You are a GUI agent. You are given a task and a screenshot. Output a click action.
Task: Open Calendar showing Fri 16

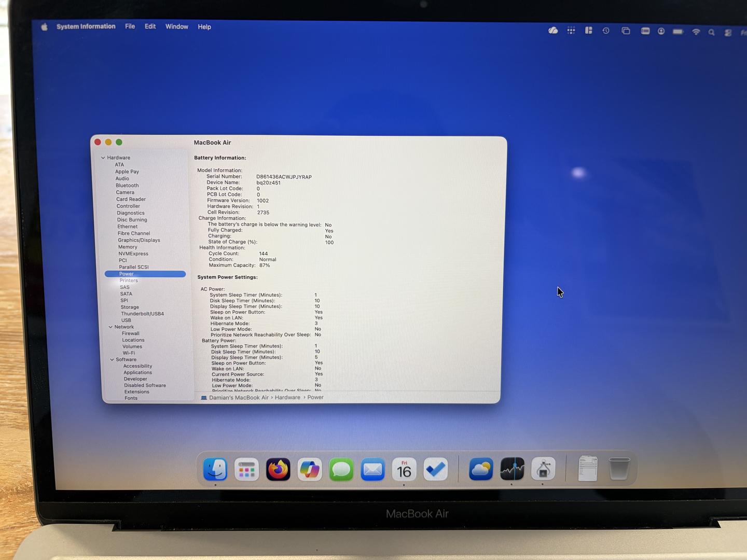point(404,470)
